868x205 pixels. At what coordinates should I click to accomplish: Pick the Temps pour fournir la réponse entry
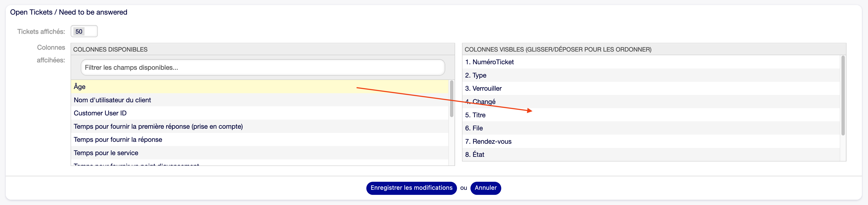118,139
